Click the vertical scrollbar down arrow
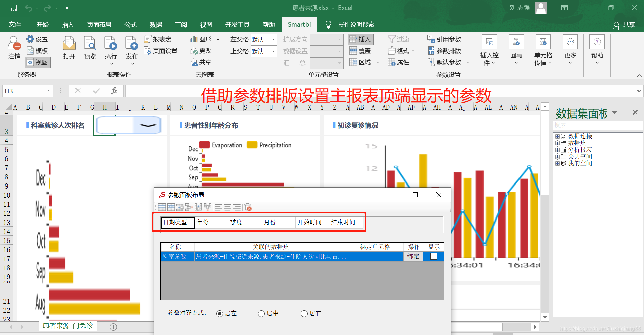This screenshot has height=335, width=644. point(545,317)
